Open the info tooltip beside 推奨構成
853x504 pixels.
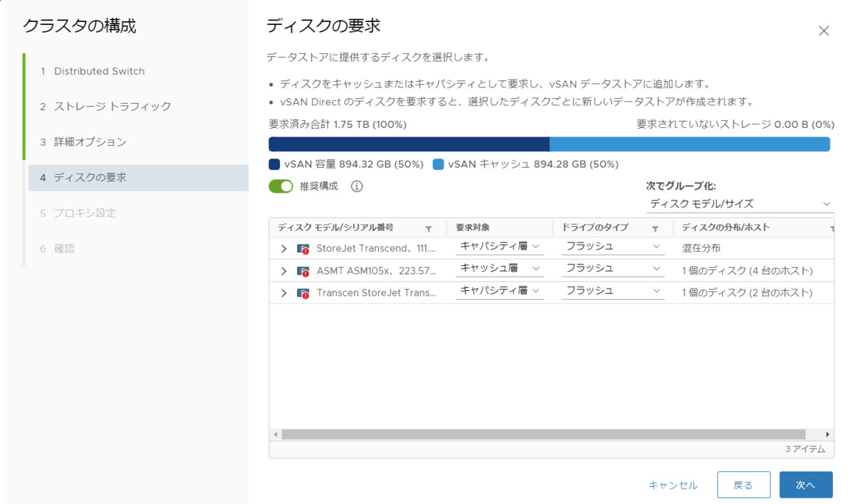[x=357, y=186]
